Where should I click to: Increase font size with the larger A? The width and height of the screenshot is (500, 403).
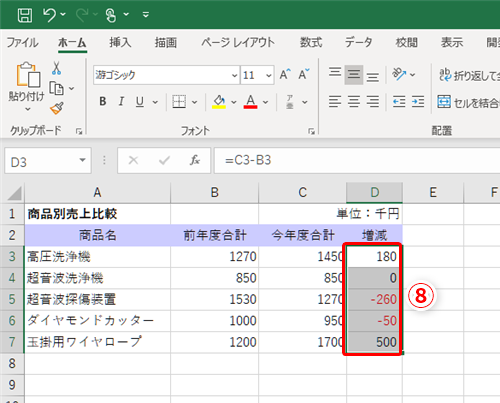tap(285, 75)
